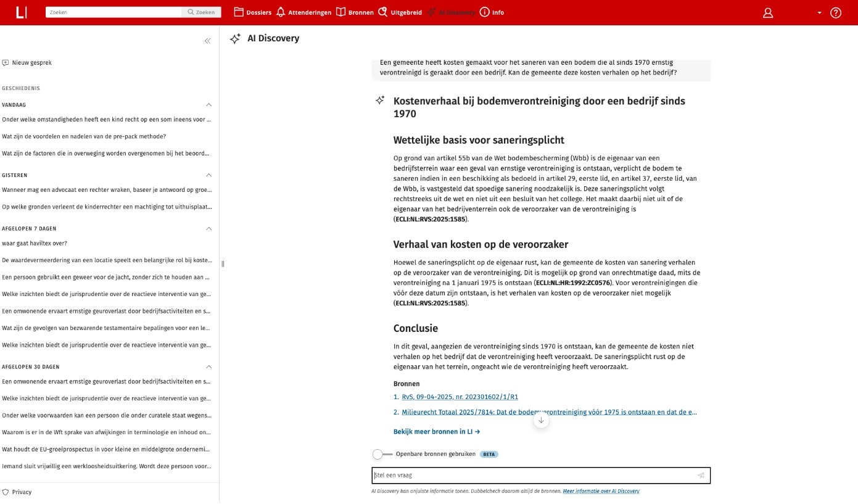Image resolution: width=858 pixels, height=504 pixels.
Task: Click the Stel een vraag input field
Action: [534, 476]
